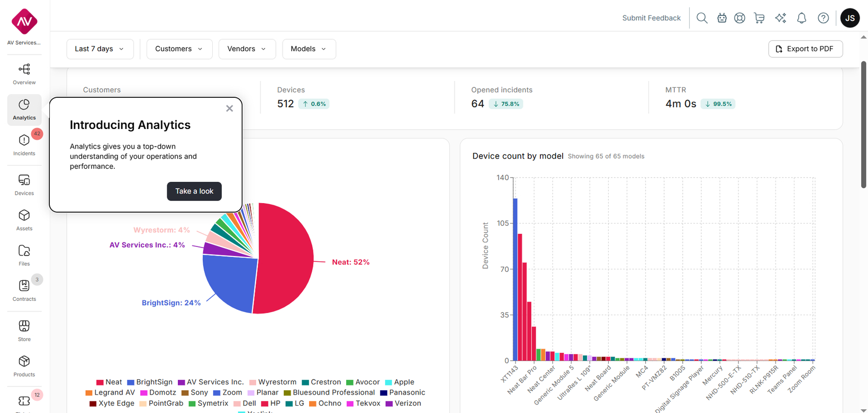Viewport: 868px width, 413px height.
Task: Toggle the Planar legend entry
Action: click(263, 393)
